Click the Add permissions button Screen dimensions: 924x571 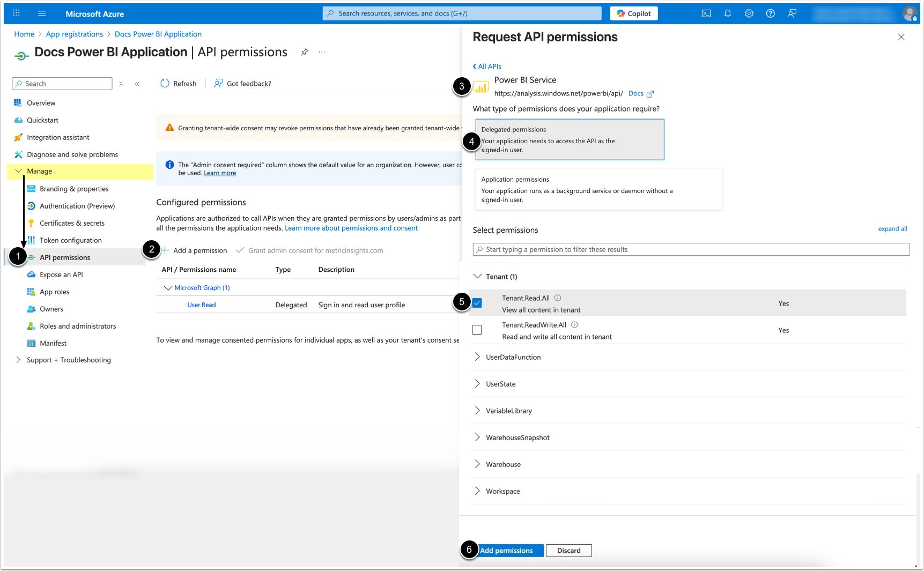[x=506, y=551]
